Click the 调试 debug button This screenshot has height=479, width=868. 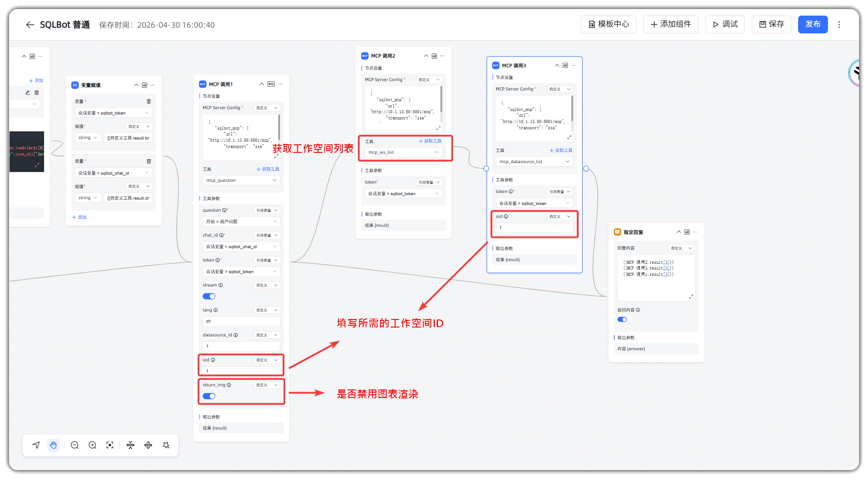pyautogui.click(x=725, y=25)
